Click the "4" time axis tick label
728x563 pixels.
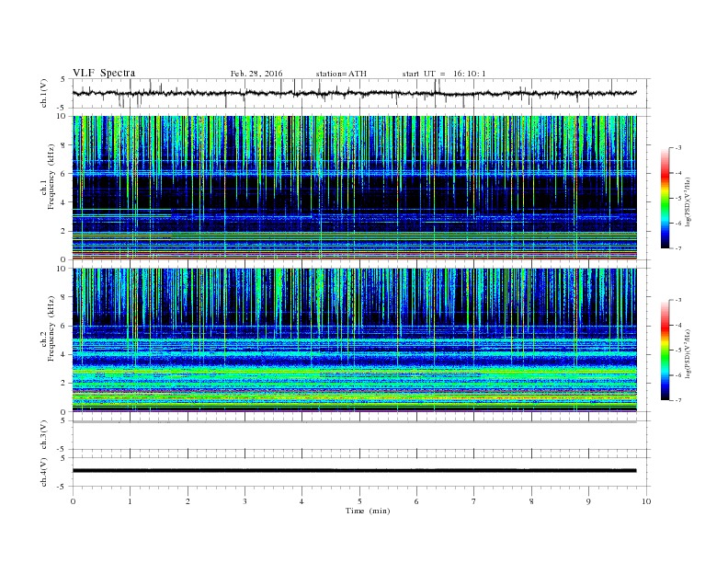[301, 501]
